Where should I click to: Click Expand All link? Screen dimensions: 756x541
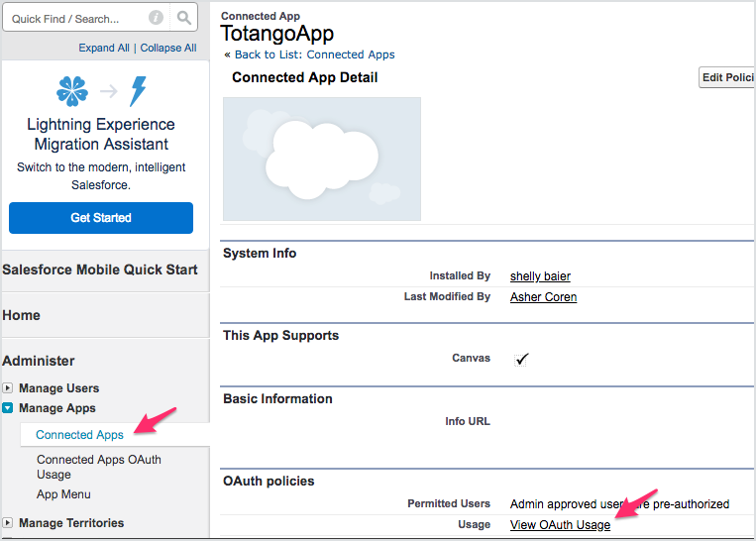(104, 48)
